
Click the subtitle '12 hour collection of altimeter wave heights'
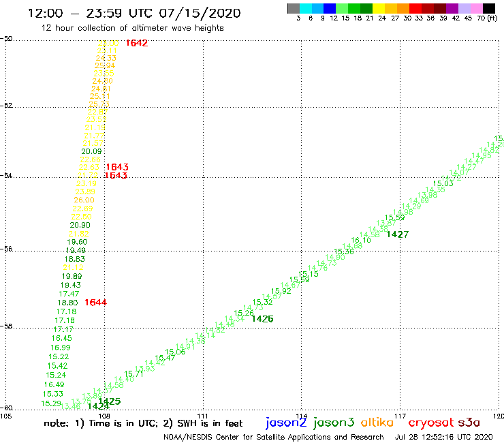(x=132, y=28)
